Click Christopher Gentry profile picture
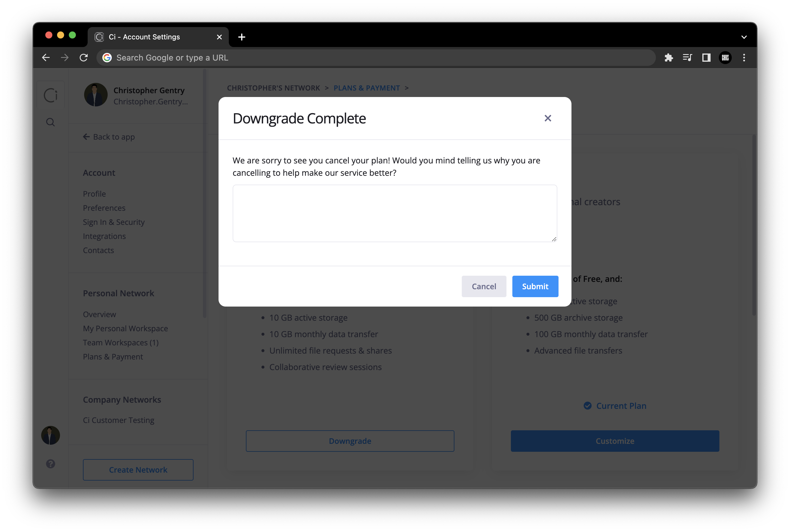 pyautogui.click(x=96, y=95)
